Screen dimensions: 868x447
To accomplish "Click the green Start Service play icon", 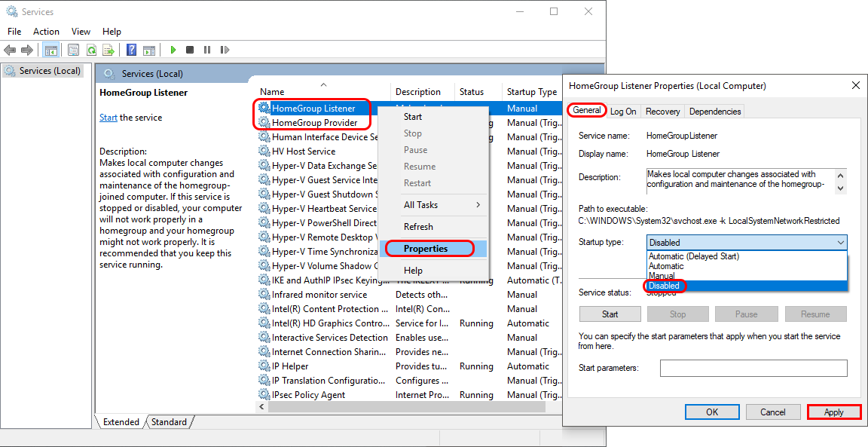I will pos(173,50).
